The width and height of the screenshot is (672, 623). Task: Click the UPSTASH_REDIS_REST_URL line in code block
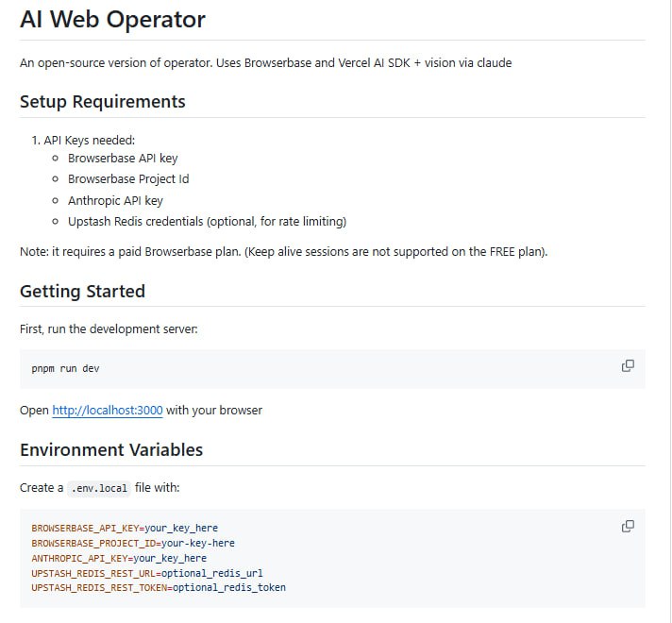tap(147, 573)
